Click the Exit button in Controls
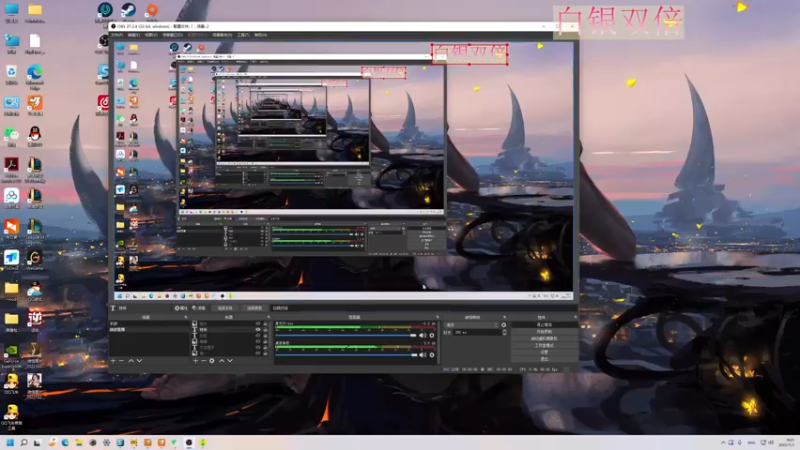 point(544,359)
